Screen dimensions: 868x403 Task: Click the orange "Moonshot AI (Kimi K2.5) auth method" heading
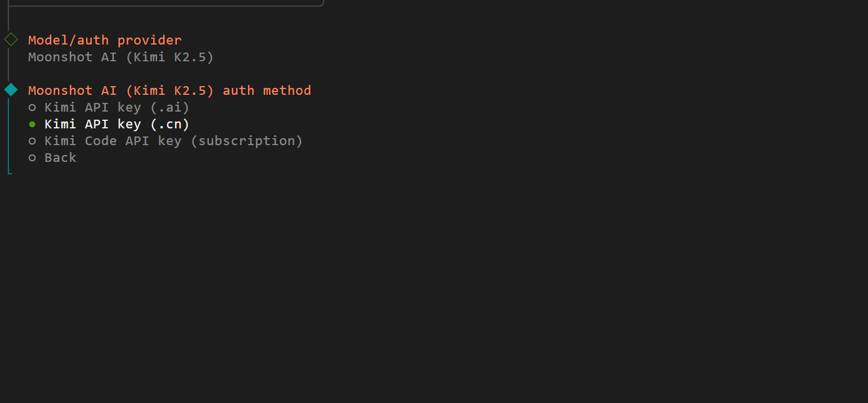pos(169,90)
